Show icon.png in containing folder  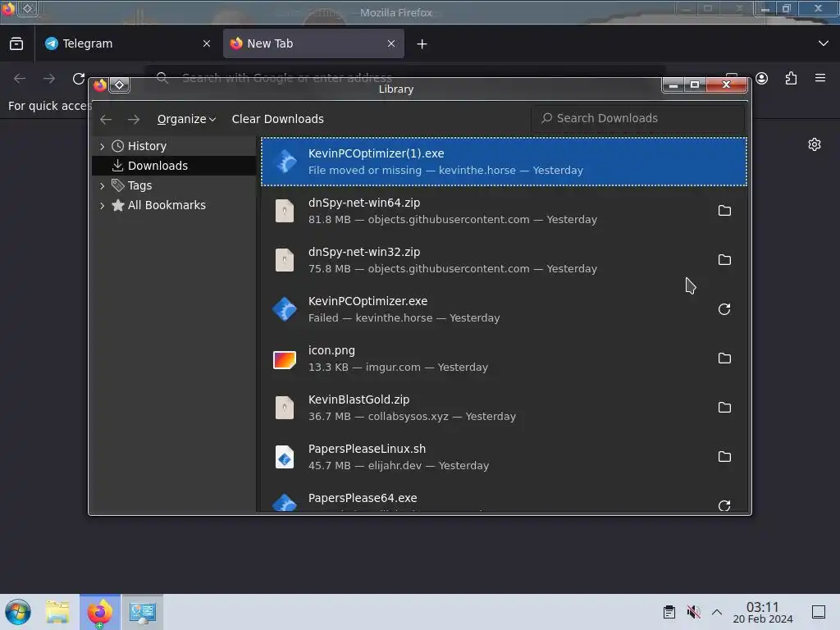click(724, 358)
